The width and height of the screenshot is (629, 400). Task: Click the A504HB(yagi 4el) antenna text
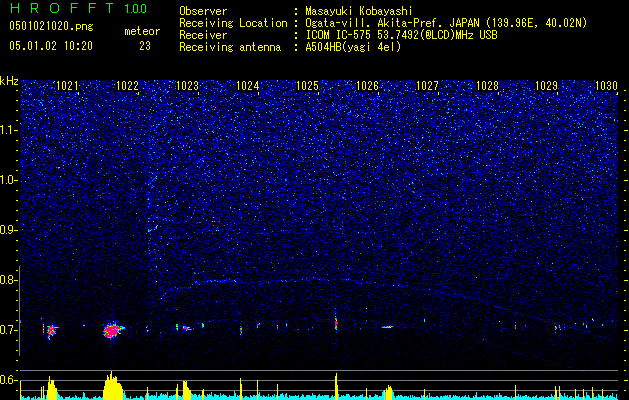click(353, 47)
